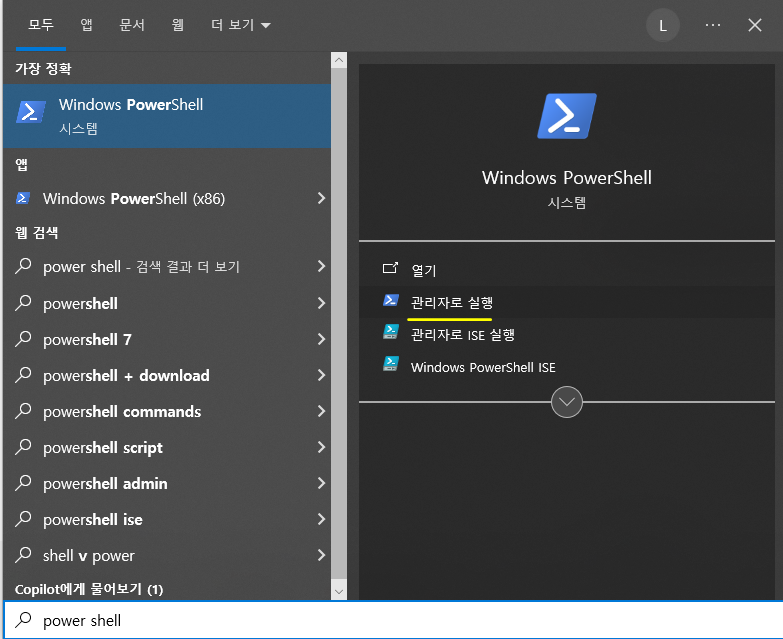Click the results list scroll-down arrow
Screen dimensions: 783x639
[x=339, y=592]
